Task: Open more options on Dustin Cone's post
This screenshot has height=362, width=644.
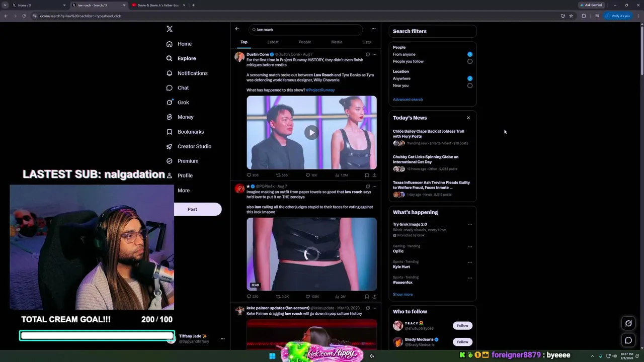Action: tap(374, 54)
